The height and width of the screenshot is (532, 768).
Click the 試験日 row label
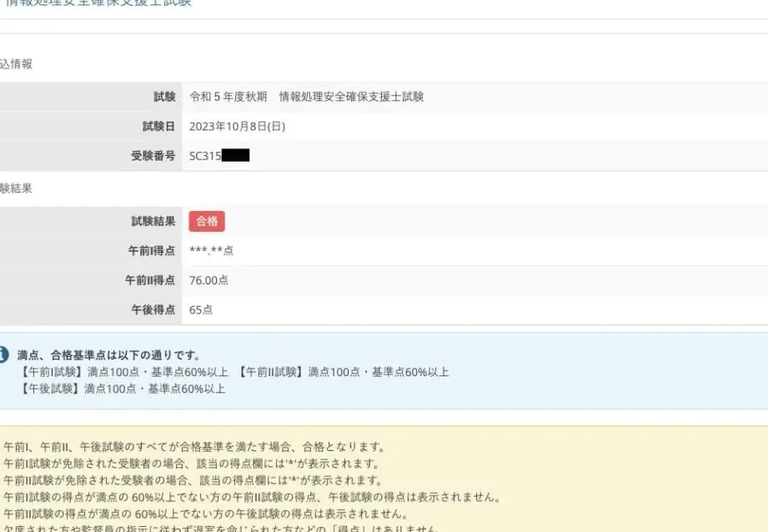coord(158,127)
